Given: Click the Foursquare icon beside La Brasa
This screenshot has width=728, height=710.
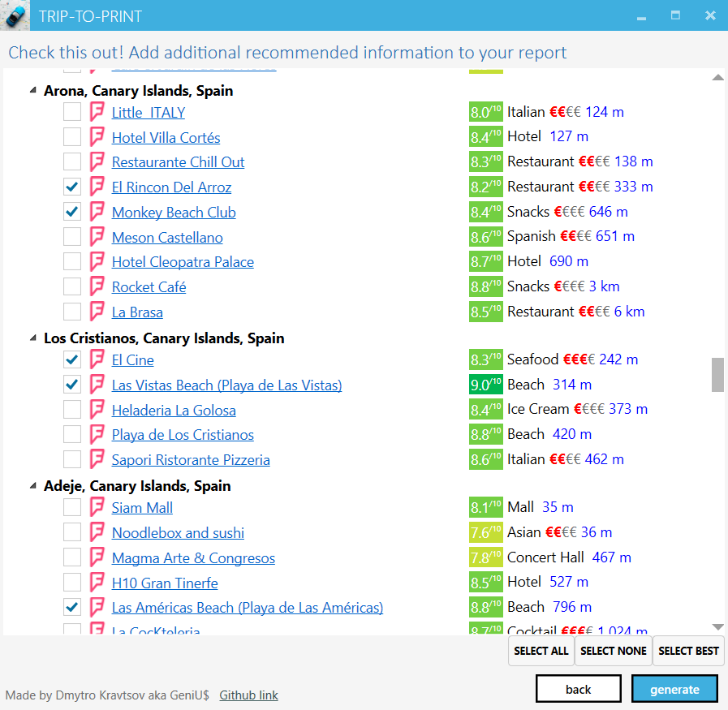Looking at the screenshot, I should [97, 312].
